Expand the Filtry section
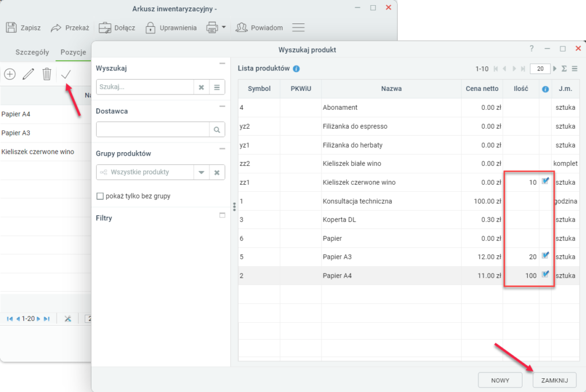586x392 pixels. pyautogui.click(x=223, y=215)
